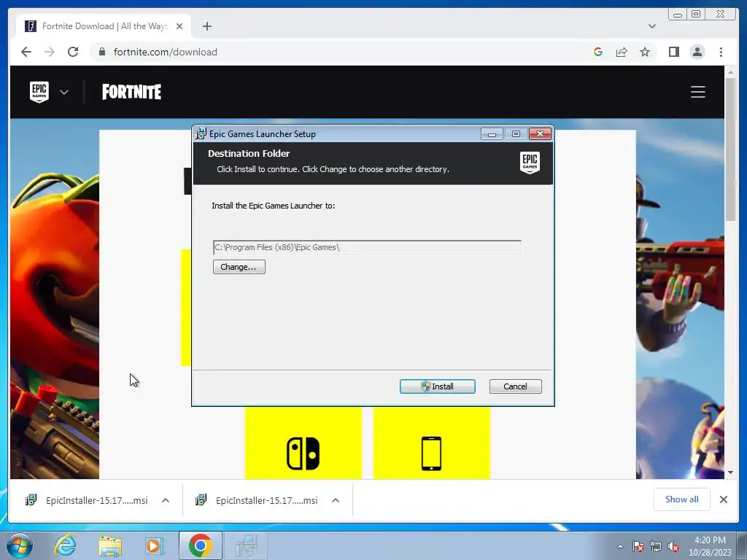
Task: Minimize the Epic Games Launcher Setup dialog
Action: click(x=492, y=134)
